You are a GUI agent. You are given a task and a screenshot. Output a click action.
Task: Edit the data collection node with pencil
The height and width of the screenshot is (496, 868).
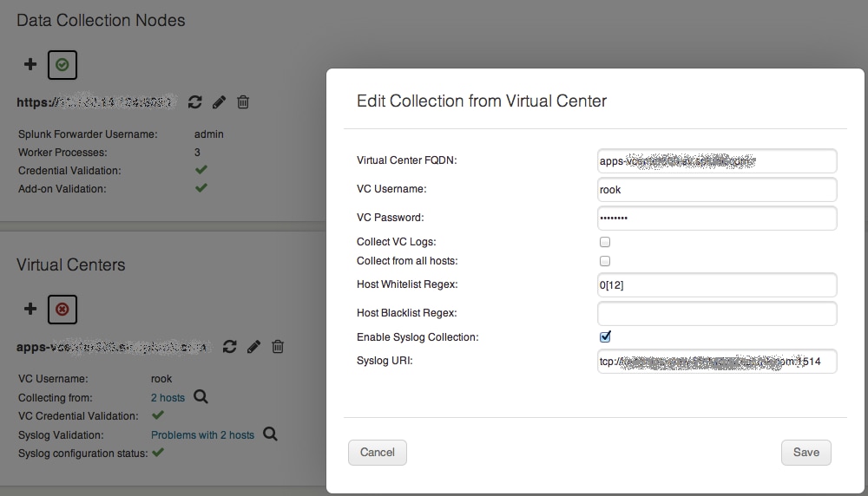220,101
